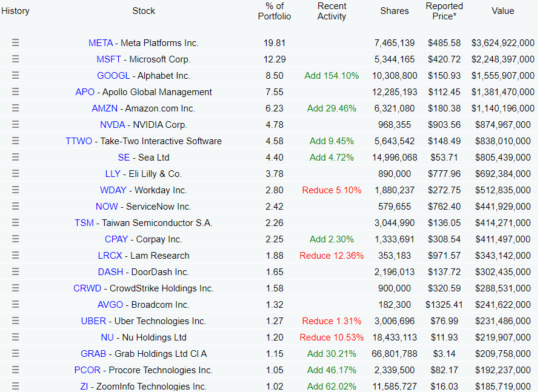Open history icon for AVGO row
This screenshot has height=392, width=540.
pyautogui.click(x=16, y=304)
